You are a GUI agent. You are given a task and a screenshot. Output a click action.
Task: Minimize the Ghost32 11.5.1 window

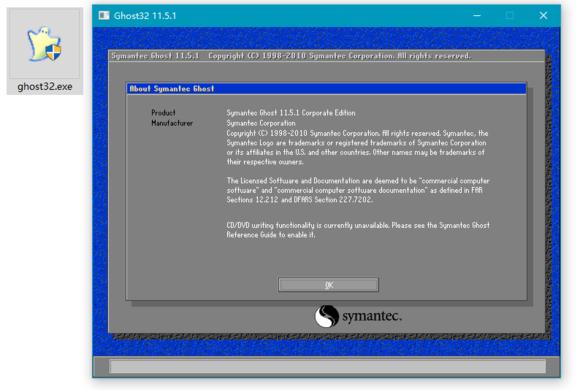pos(477,16)
